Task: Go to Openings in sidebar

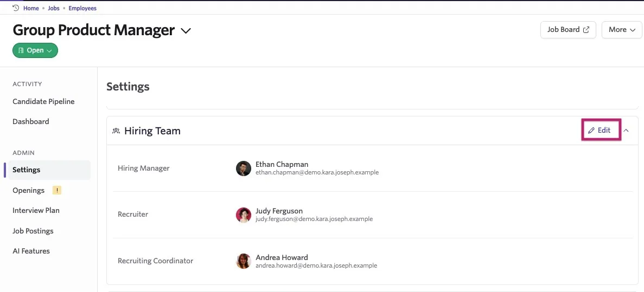Action: pyautogui.click(x=28, y=190)
